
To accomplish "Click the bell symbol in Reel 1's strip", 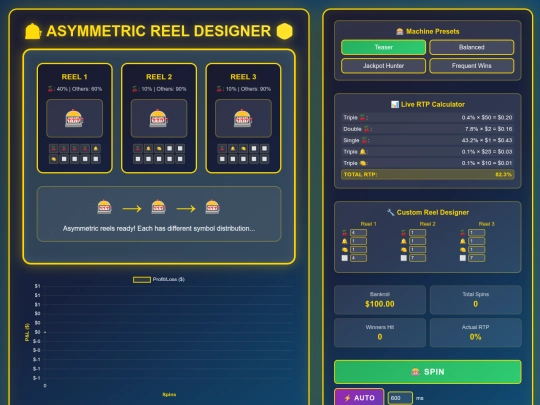I will click(96, 148).
